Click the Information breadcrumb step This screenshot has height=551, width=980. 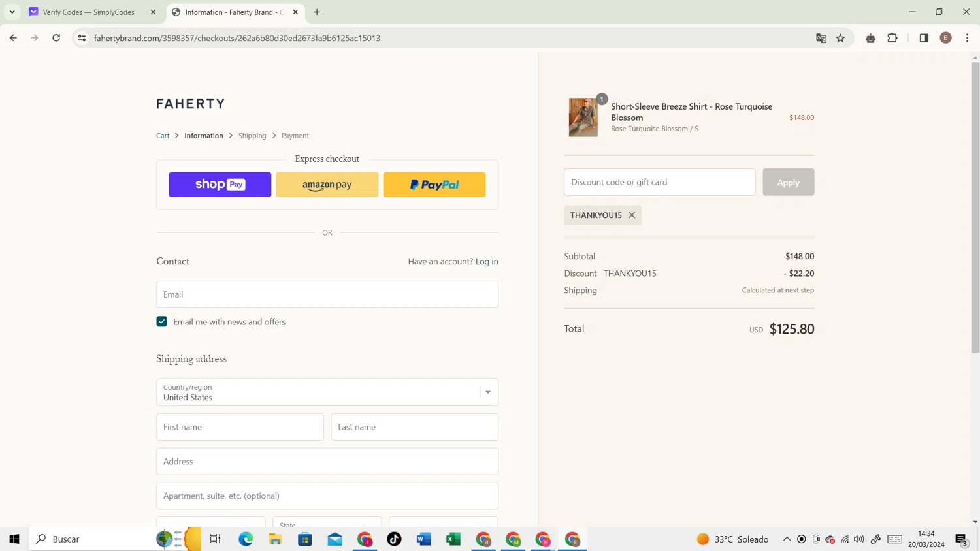204,136
